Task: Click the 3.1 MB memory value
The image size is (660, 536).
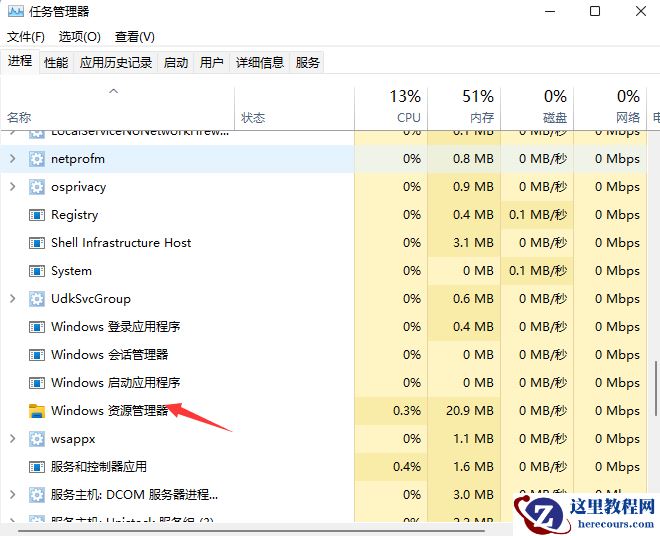Action: tap(473, 243)
